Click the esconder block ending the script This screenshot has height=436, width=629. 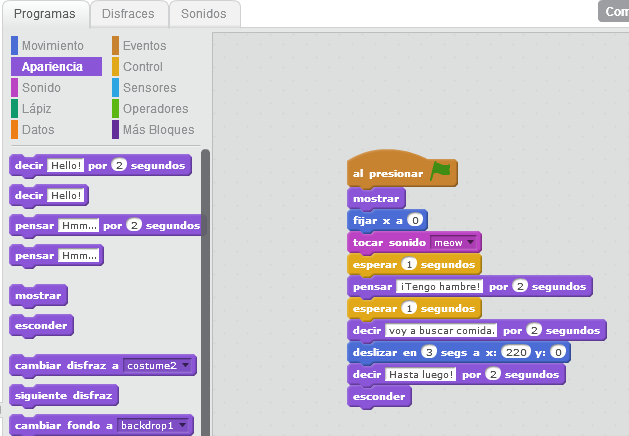[x=379, y=397]
